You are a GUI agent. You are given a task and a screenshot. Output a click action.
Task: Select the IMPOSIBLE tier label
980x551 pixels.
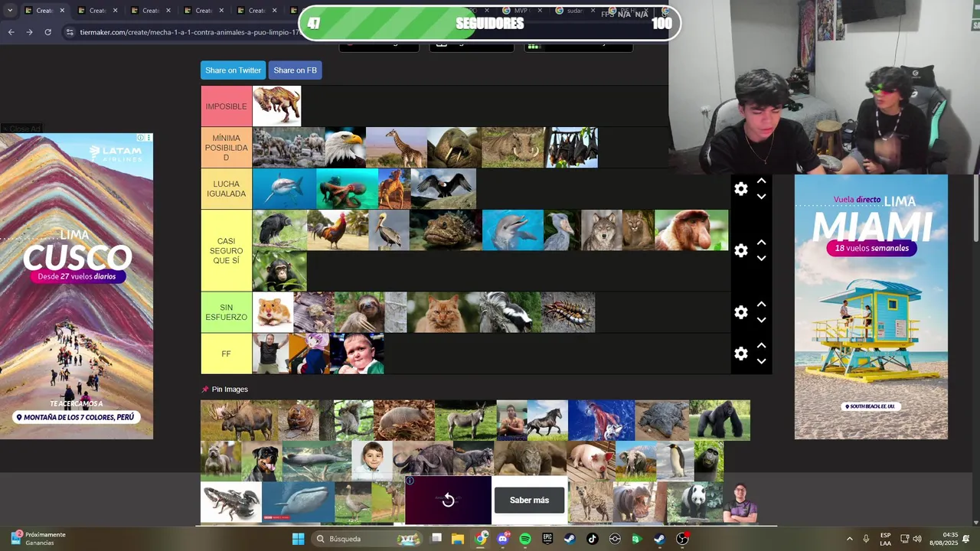pos(227,106)
